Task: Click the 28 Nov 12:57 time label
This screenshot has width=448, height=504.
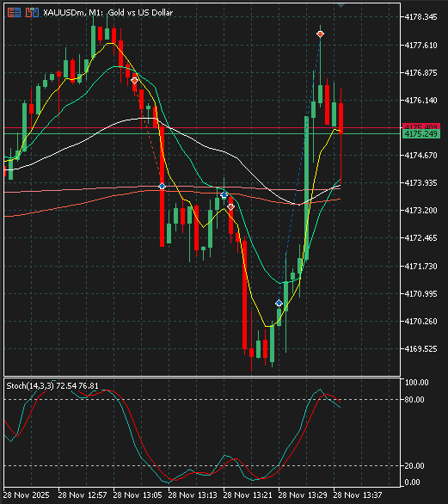Action: tap(83, 495)
